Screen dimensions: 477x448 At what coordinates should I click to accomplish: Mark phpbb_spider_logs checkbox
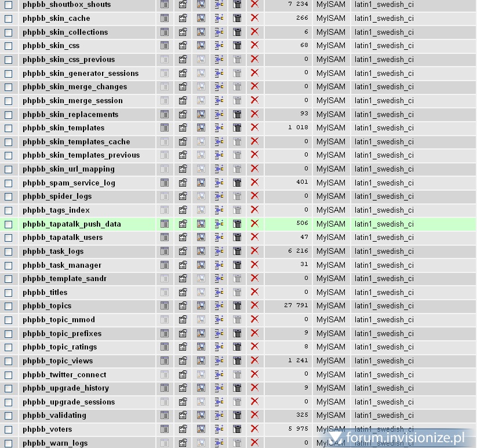[9, 197]
